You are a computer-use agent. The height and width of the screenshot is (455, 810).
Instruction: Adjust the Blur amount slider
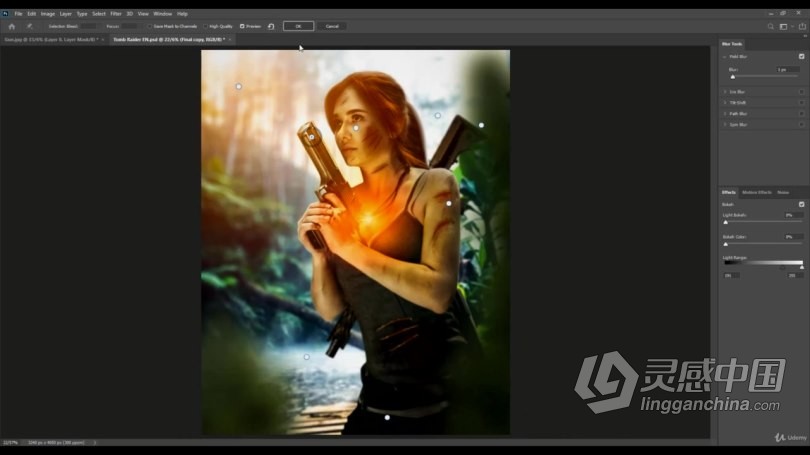point(733,77)
